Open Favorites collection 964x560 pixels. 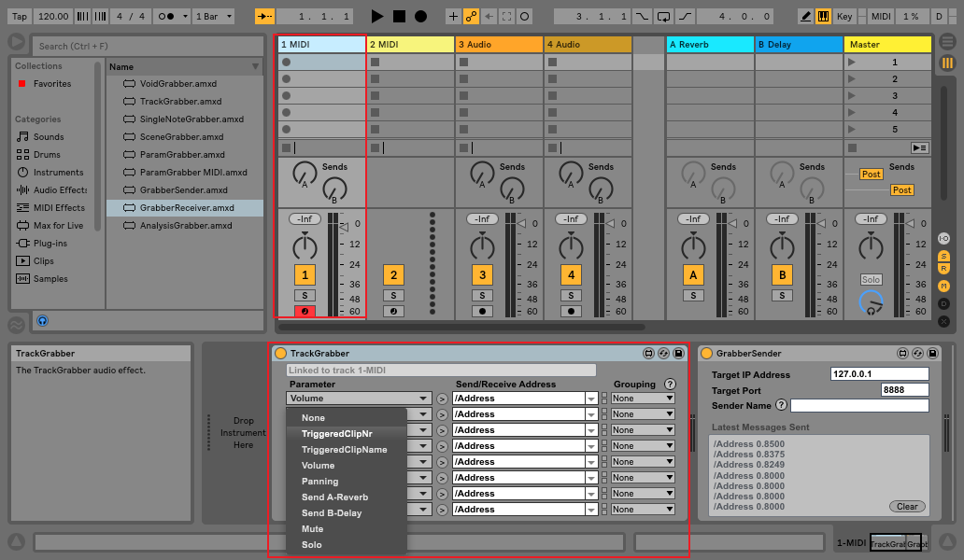(x=52, y=83)
